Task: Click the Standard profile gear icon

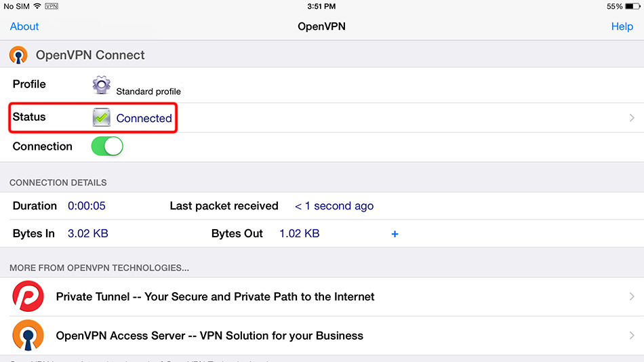Action: coord(102,85)
